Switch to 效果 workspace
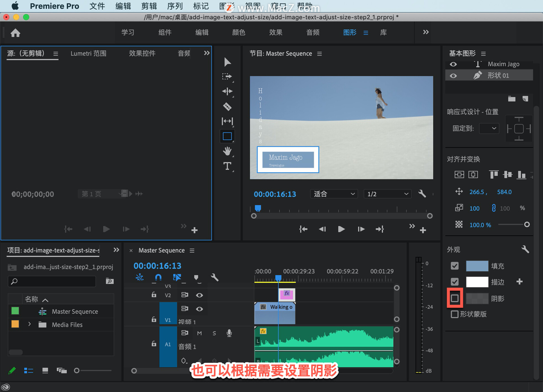This screenshot has width=543, height=392. (276, 32)
